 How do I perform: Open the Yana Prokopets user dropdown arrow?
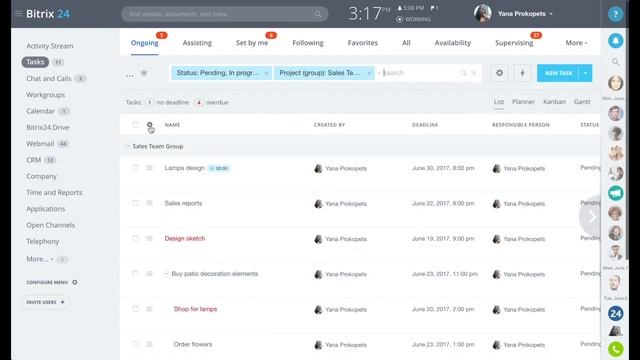click(551, 14)
